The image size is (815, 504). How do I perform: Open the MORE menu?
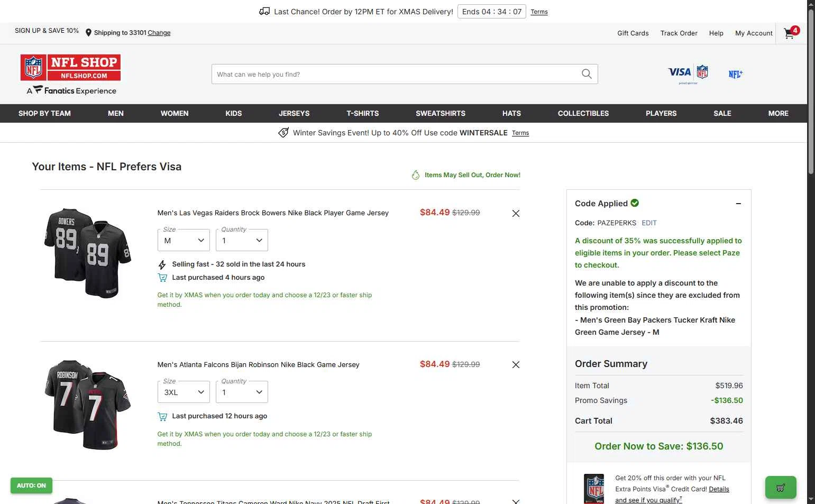click(779, 113)
